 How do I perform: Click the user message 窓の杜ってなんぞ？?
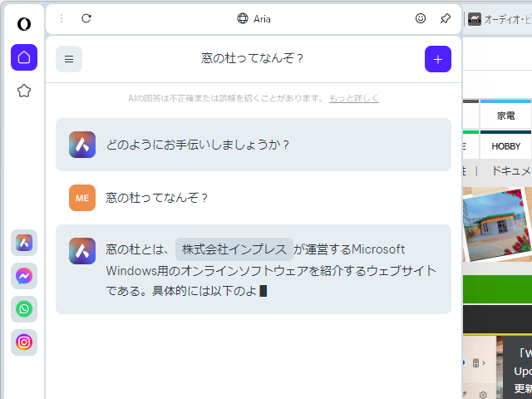[156, 198]
